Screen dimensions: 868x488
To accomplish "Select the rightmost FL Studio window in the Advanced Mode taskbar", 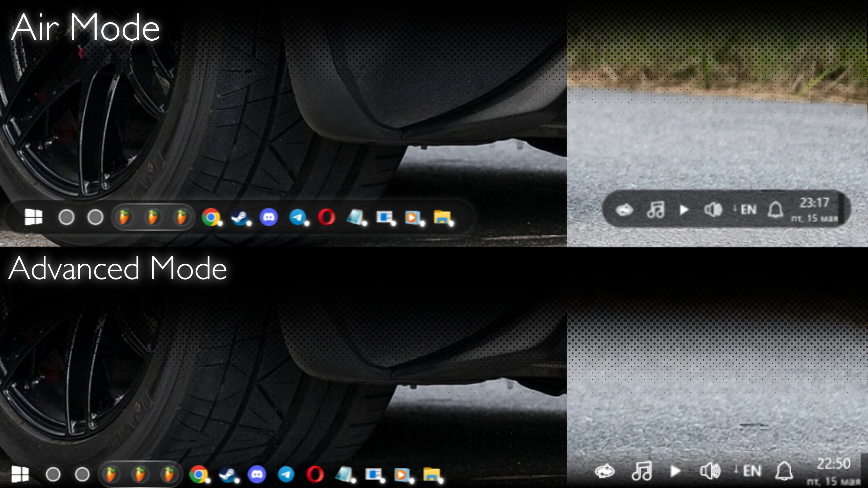I will [x=169, y=474].
